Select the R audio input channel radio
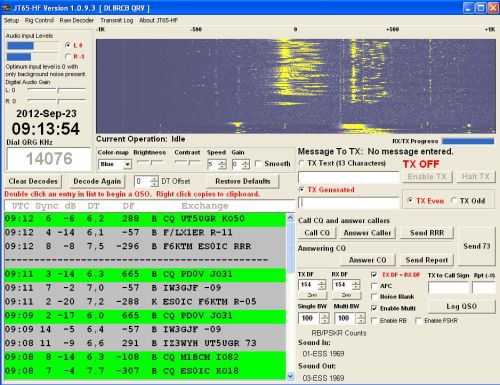Viewport: 500px width, 385px height. (68, 56)
